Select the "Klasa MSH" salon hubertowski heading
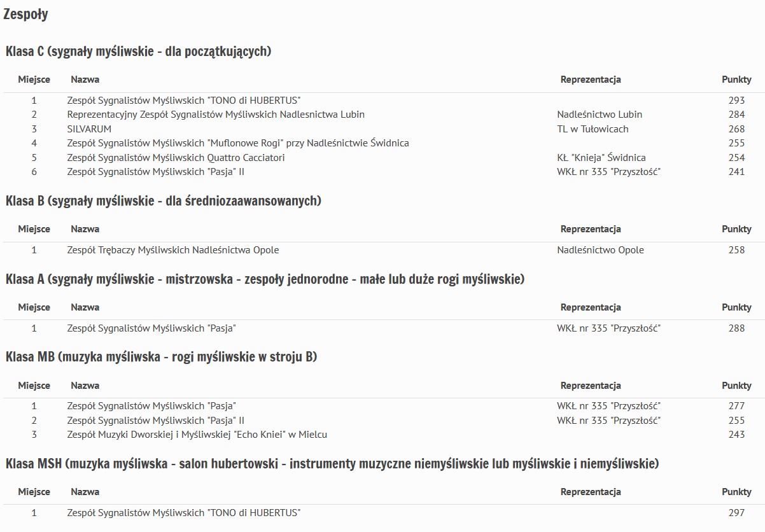This screenshot has width=765, height=532. tap(332, 464)
